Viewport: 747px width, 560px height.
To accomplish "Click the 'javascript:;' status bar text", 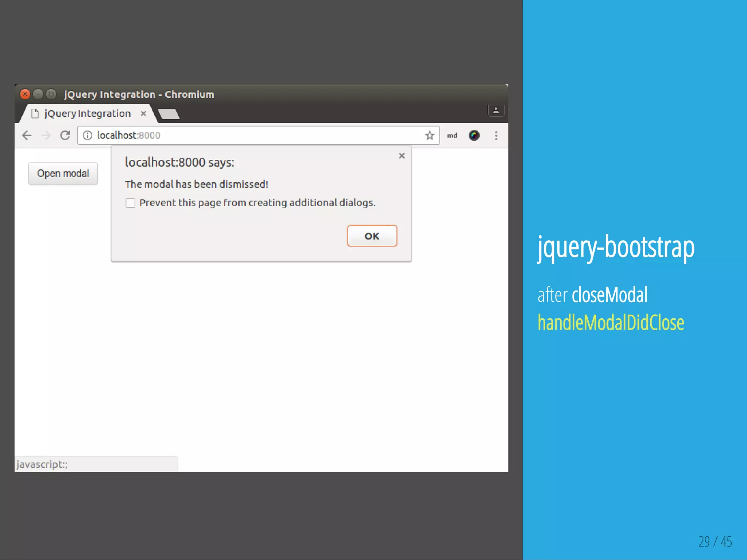I will click(42, 464).
